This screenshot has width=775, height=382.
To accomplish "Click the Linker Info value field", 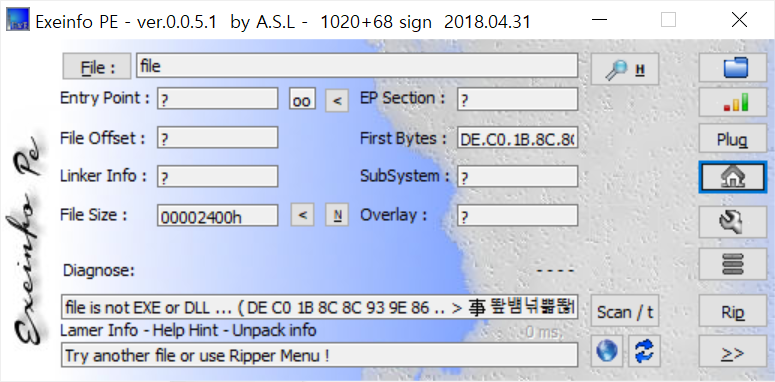I will tap(217, 176).
